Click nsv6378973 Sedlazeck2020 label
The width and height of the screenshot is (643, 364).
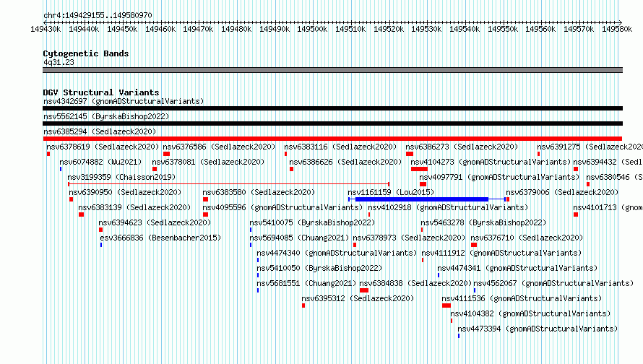pos(409,238)
